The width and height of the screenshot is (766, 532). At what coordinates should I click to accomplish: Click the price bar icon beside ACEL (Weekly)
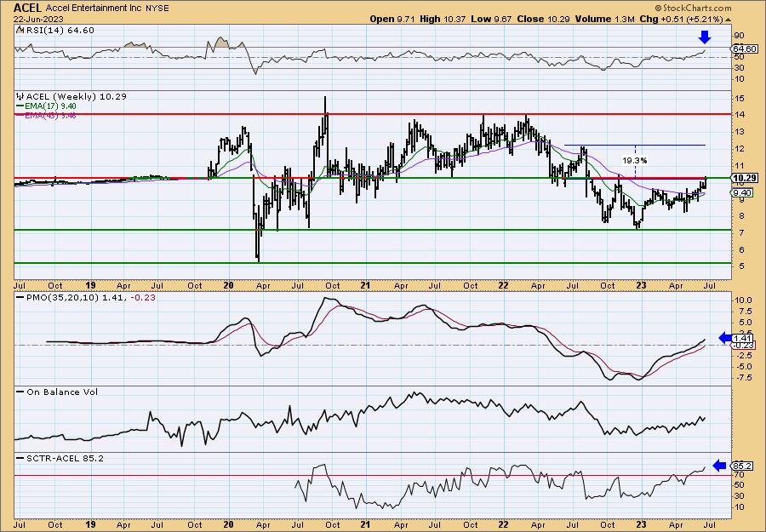(20, 96)
